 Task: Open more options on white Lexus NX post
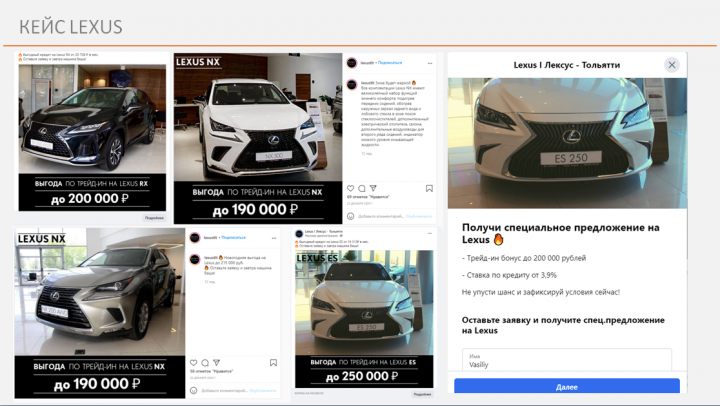coord(430,63)
